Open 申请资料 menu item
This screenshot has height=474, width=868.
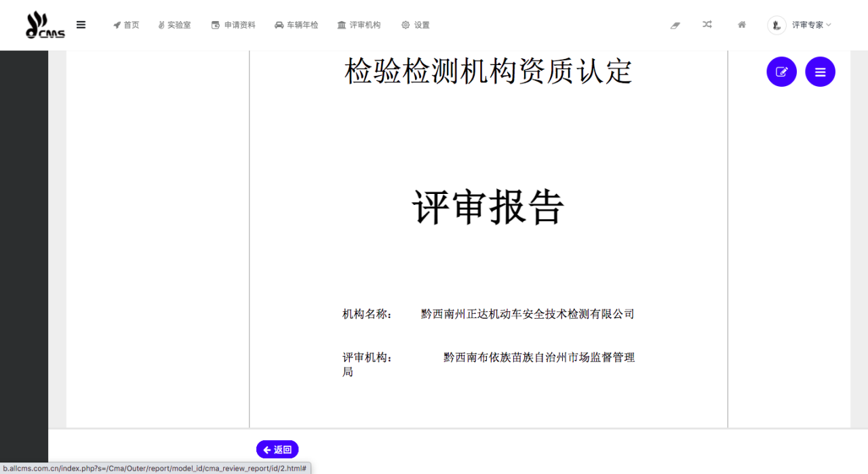point(233,25)
